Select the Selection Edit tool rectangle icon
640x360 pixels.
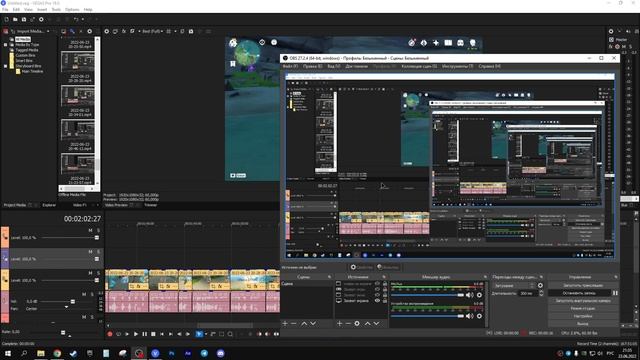[x=222, y=334]
